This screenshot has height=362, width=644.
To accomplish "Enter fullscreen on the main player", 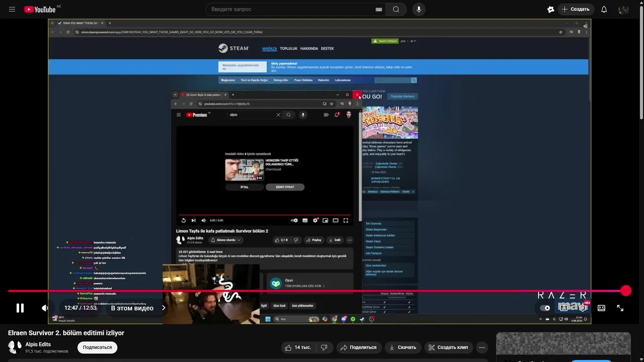I will pos(620,308).
